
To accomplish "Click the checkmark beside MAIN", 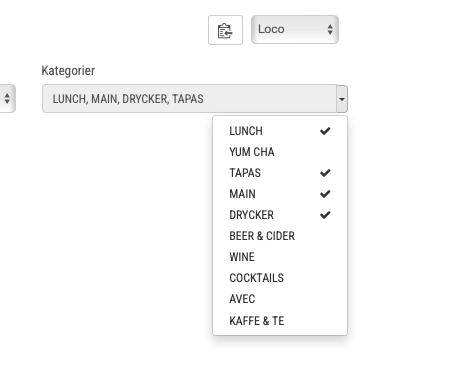I will 325,194.
